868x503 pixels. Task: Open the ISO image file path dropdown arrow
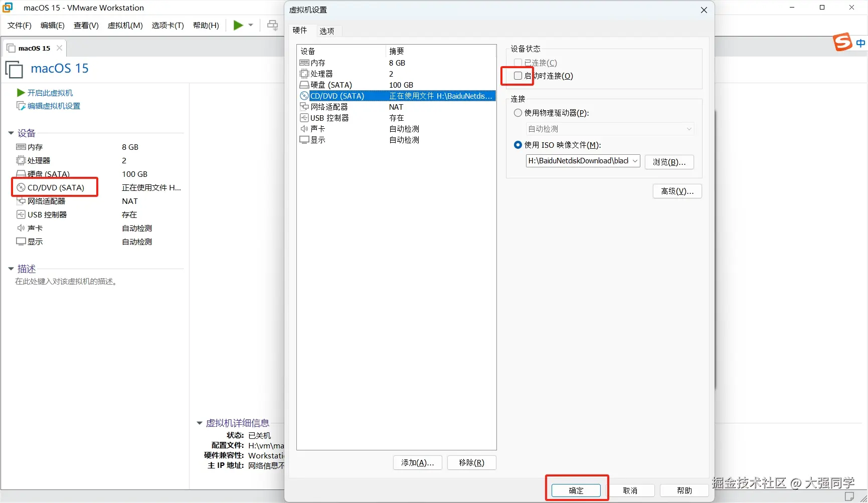click(x=635, y=161)
